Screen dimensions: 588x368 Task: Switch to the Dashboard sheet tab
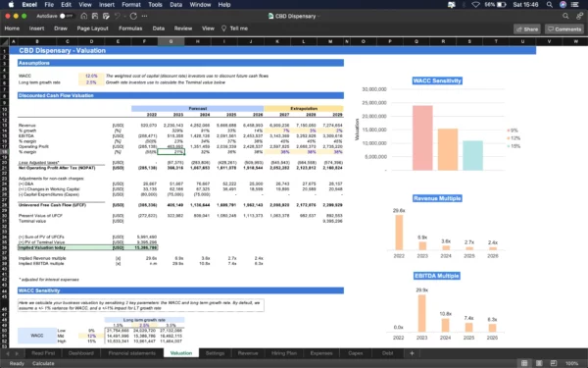[81, 353]
